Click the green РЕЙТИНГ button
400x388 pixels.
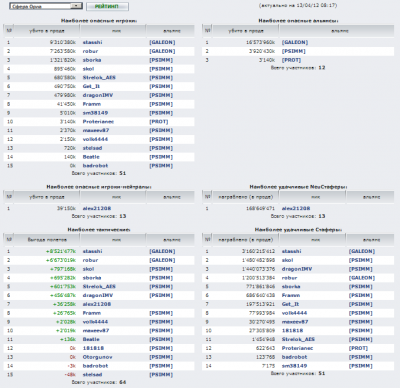(107, 6)
